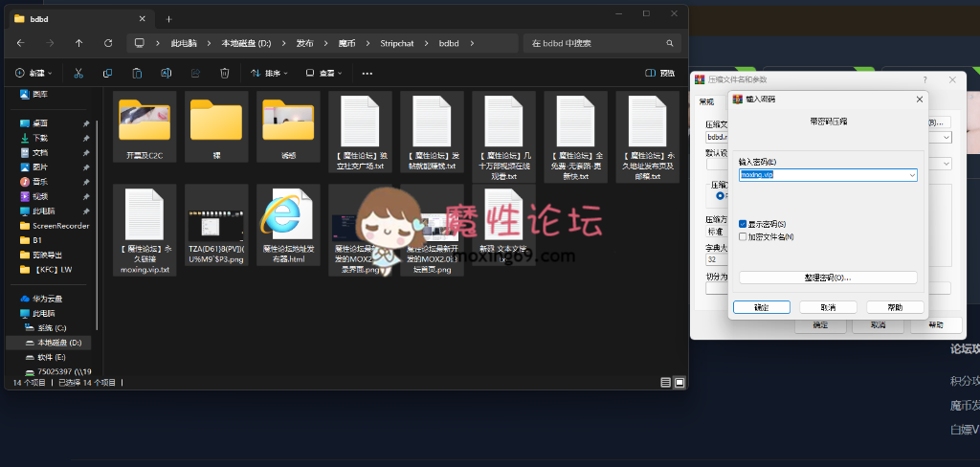Open a new Explorer tab with the plus icon
The image size is (980, 467).
point(168,19)
